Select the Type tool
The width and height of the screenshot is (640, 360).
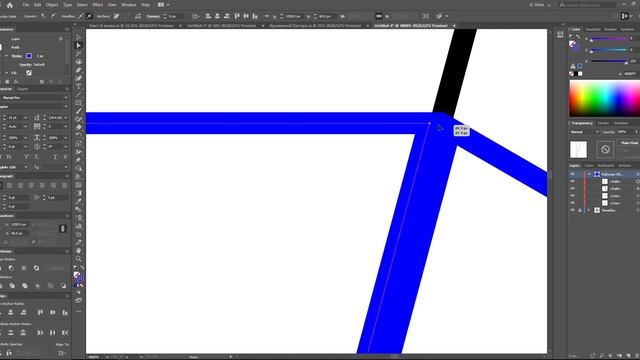coord(78,86)
